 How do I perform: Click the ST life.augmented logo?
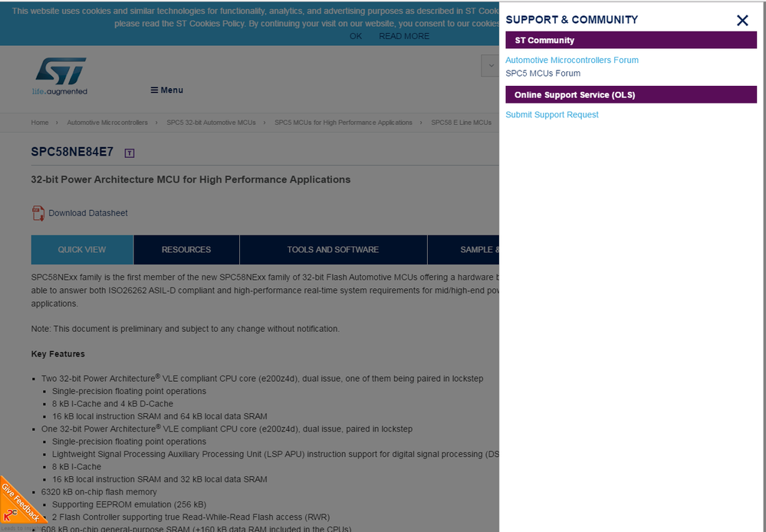[x=60, y=75]
